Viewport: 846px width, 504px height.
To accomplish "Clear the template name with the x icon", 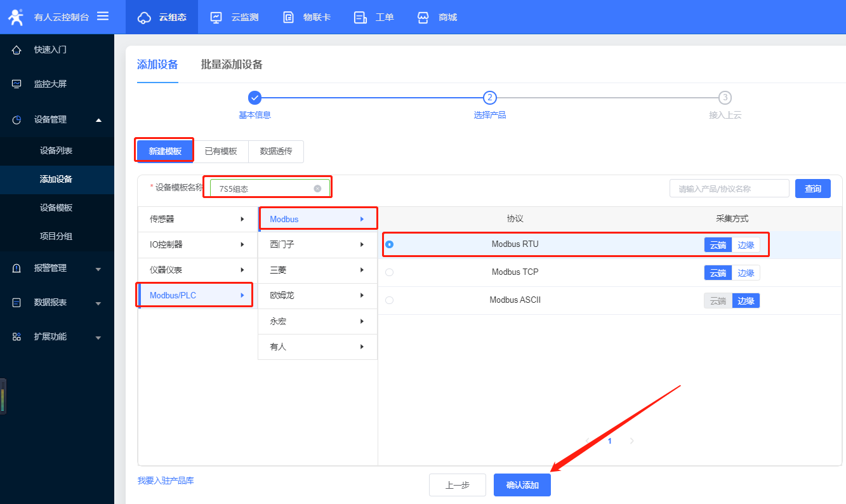I will click(317, 189).
